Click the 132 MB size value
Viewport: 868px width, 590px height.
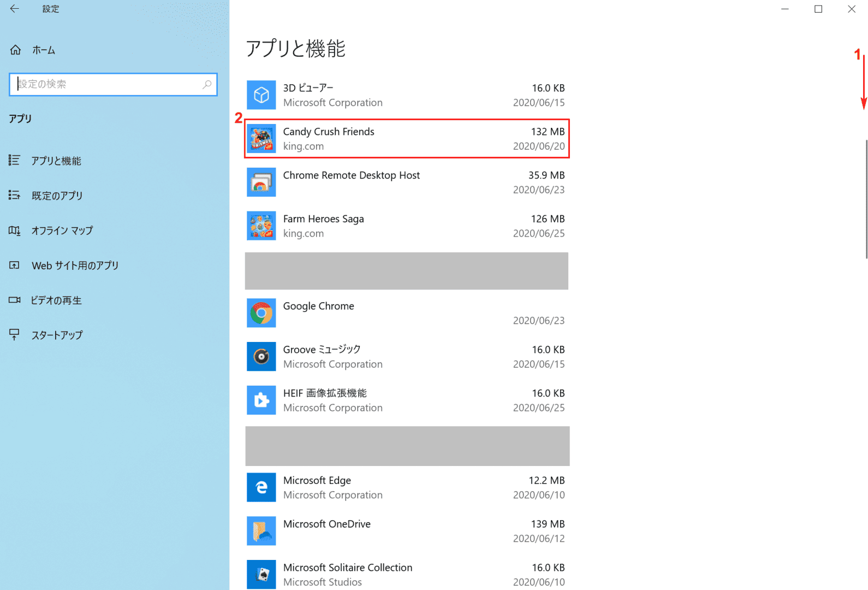tap(548, 132)
